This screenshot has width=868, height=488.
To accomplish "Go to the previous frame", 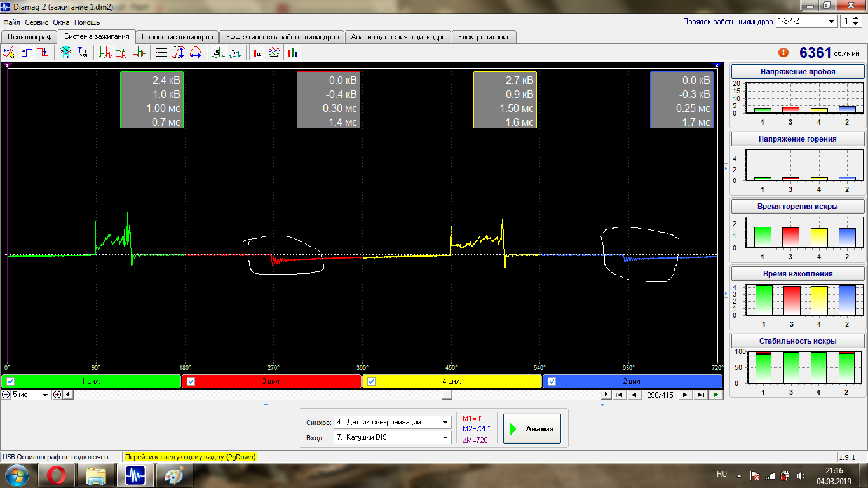I will click(634, 395).
